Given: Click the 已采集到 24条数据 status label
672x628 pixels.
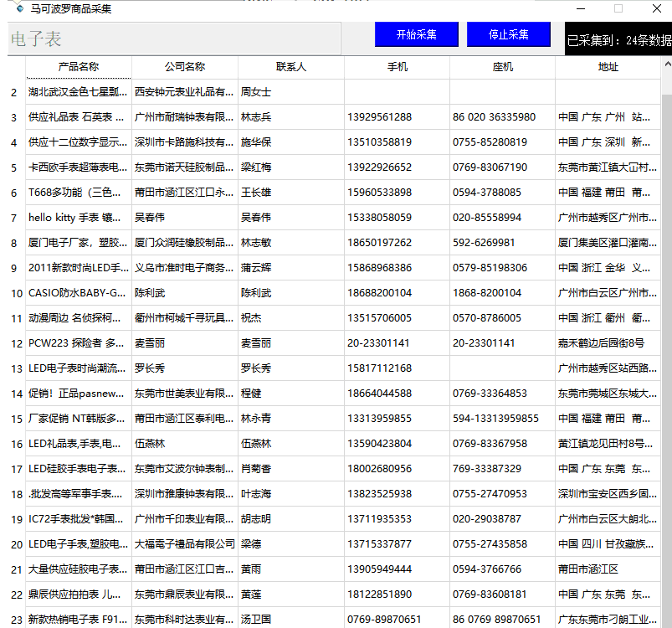Looking at the screenshot, I should click(618, 40).
